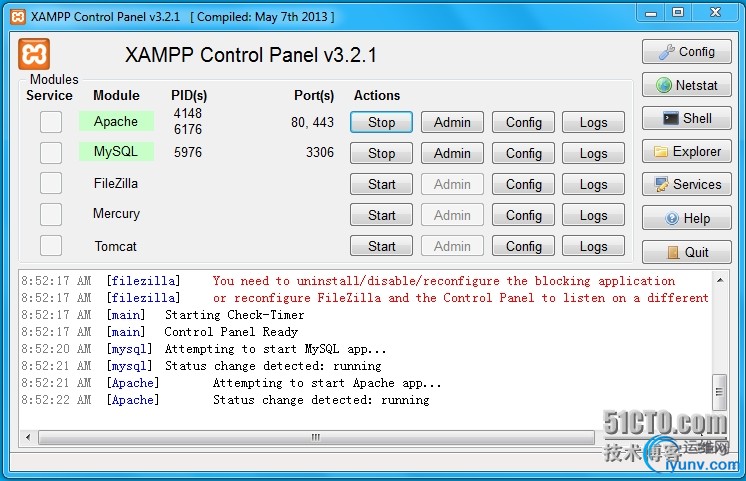Screen dimensions: 746x481
Task: Click the Tomcat Admin button
Action: click(452, 246)
